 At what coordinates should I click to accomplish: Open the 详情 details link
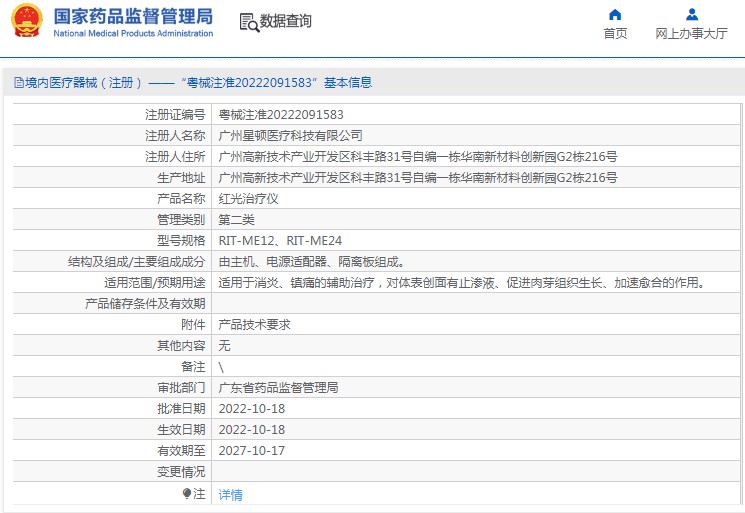(230, 495)
